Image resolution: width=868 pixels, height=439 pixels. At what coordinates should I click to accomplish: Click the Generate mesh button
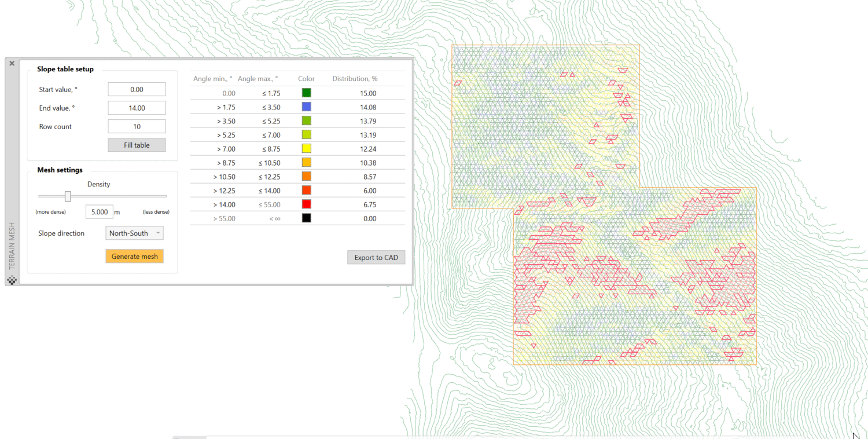tap(134, 256)
